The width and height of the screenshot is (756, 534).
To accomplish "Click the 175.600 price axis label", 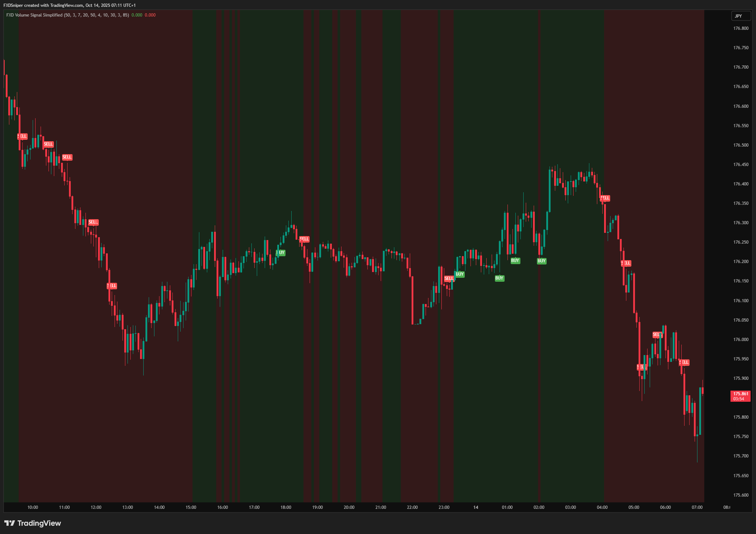I will coord(741,495).
